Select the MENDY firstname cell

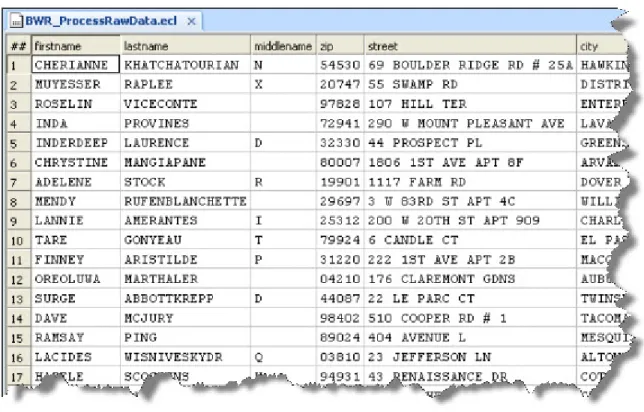pos(76,201)
